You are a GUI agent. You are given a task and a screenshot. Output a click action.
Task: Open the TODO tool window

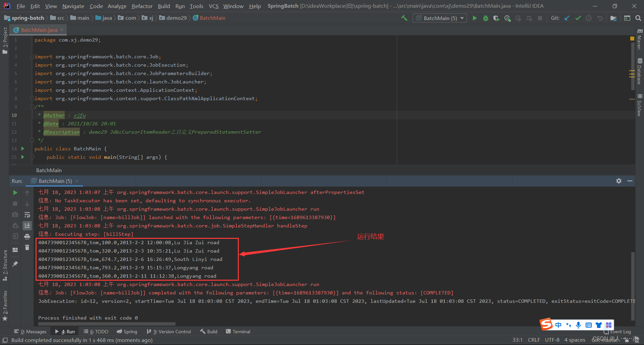96,332
